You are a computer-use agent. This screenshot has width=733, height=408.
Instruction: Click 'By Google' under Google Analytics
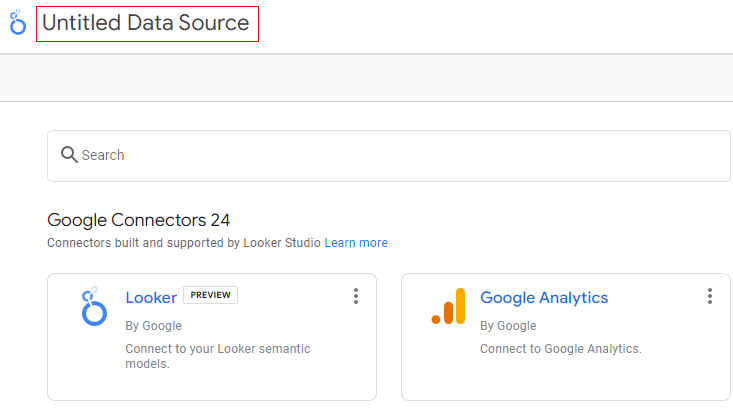point(508,326)
